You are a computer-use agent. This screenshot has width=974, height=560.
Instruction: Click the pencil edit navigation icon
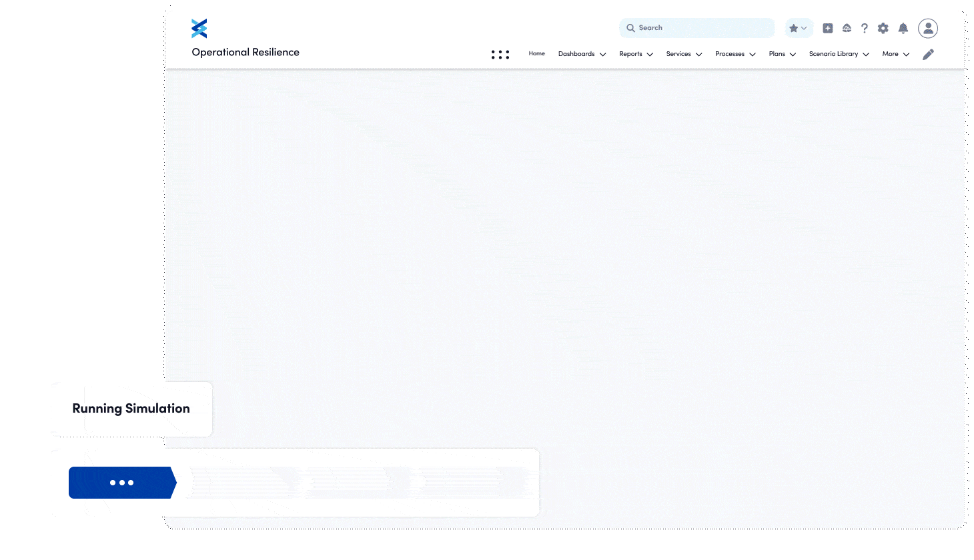[x=928, y=55]
